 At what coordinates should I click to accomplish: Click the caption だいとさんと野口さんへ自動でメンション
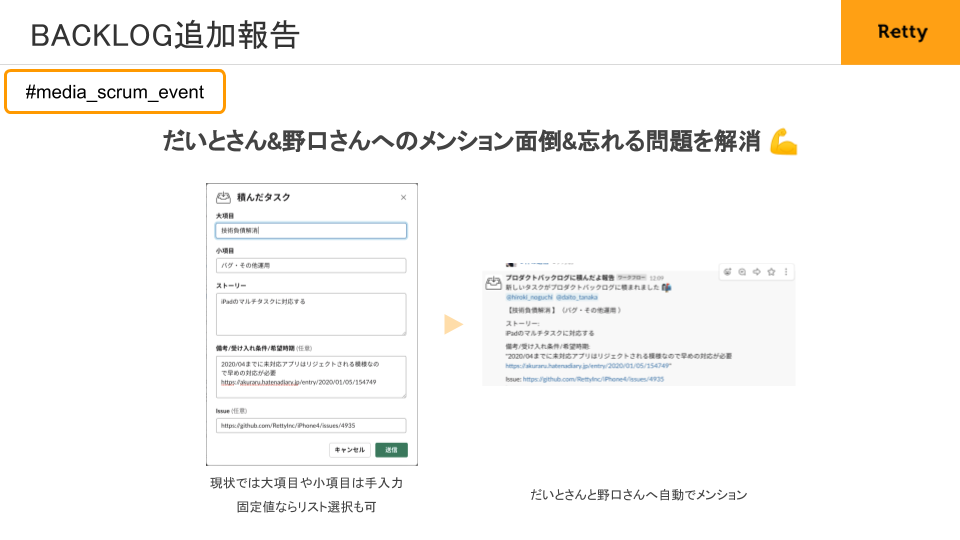click(x=639, y=495)
